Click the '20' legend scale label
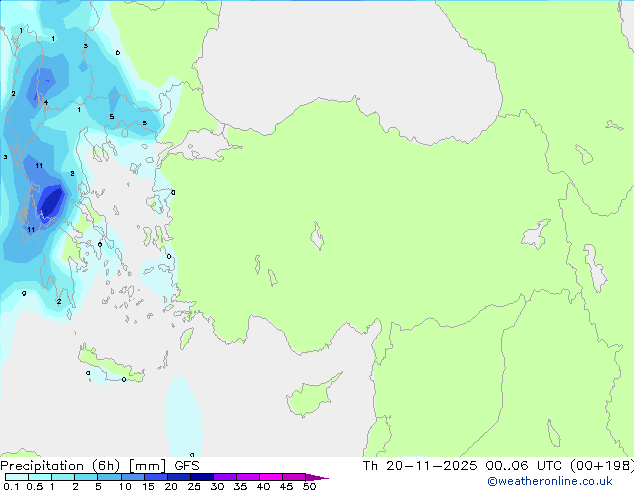Screen dimensions: 634x490 pyautogui.click(x=171, y=486)
